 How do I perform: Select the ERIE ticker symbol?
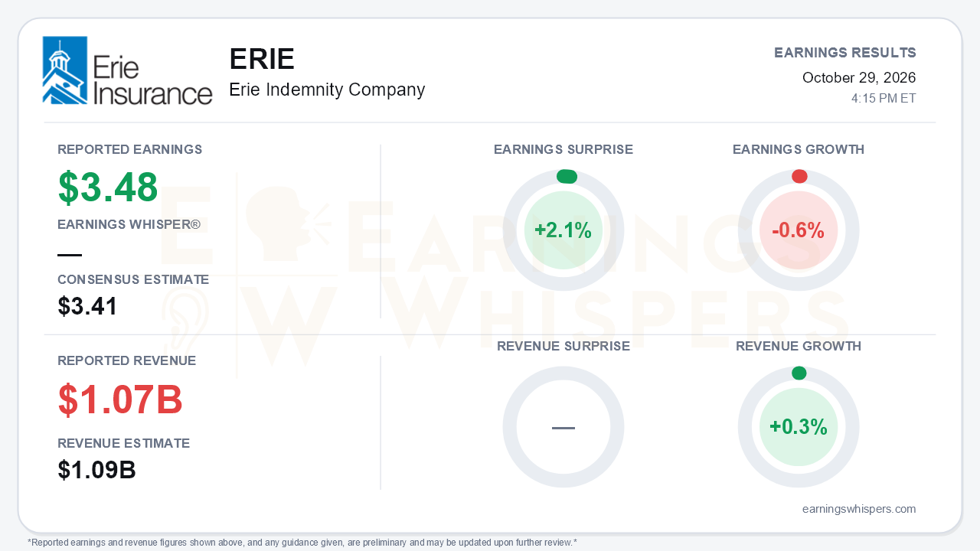[262, 60]
